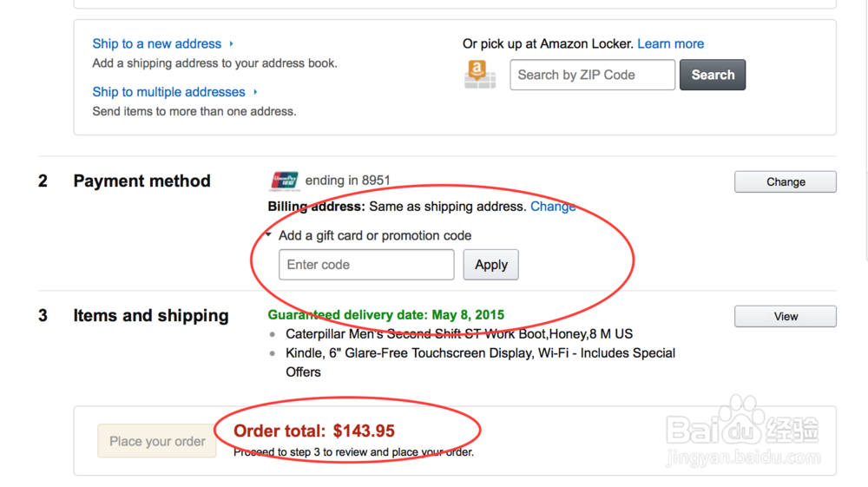
Task: Open the Ship to multiple addresses link
Action: tap(168, 92)
